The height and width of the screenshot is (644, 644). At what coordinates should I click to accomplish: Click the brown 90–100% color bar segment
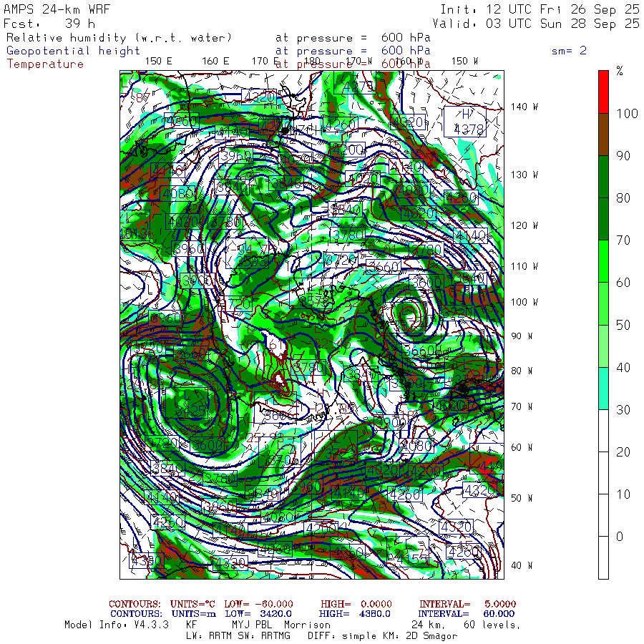pyautogui.click(x=603, y=135)
